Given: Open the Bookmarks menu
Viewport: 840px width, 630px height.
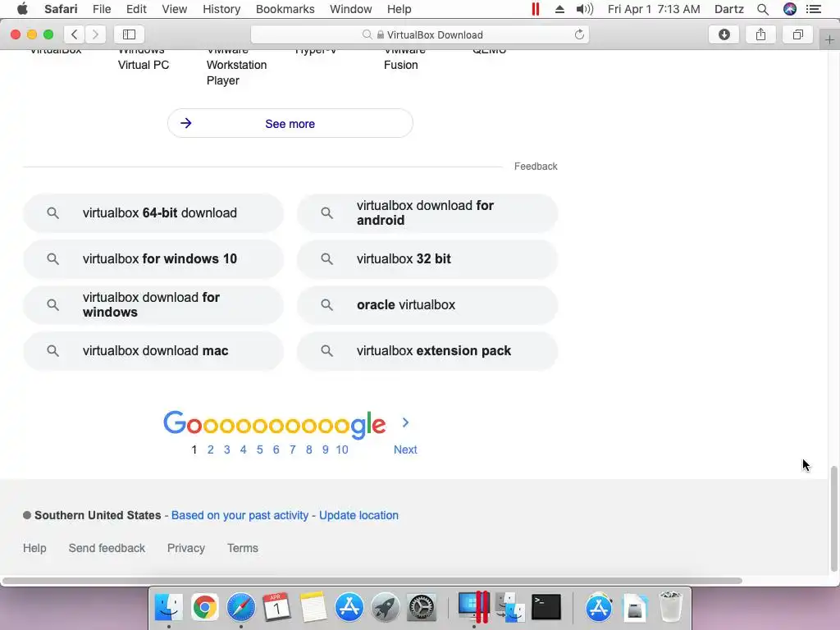Looking at the screenshot, I should pos(285,9).
